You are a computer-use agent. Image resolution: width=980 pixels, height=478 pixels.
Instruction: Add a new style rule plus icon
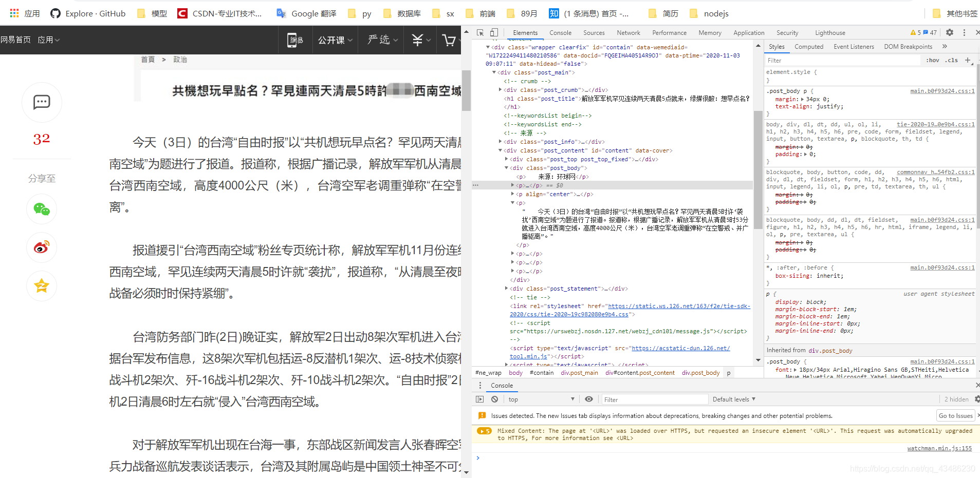pos(968,60)
